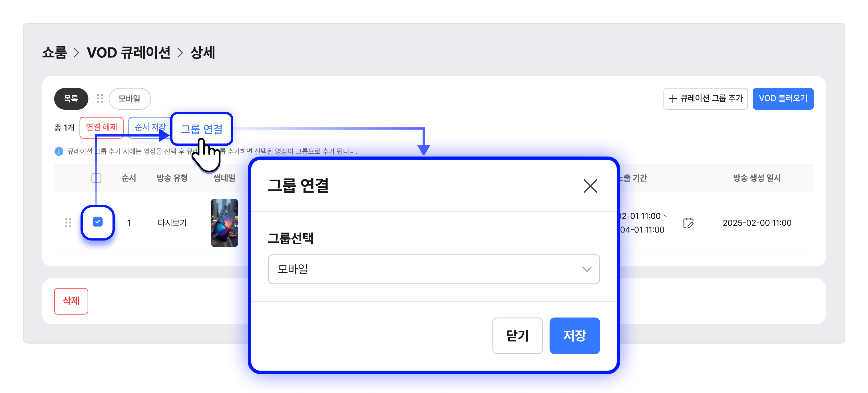Uncheck the row 1 checkbox
868x393 pixels.
pyautogui.click(x=97, y=222)
